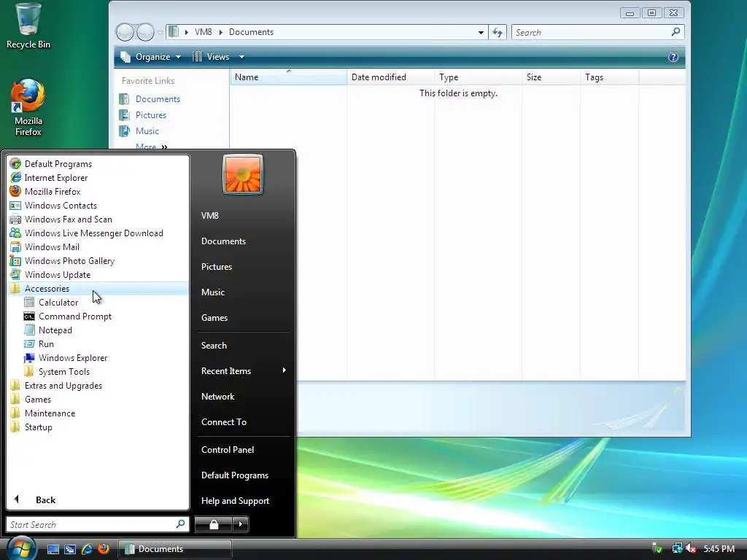
Task: Expand the Startup folder
Action: tap(38, 427)
